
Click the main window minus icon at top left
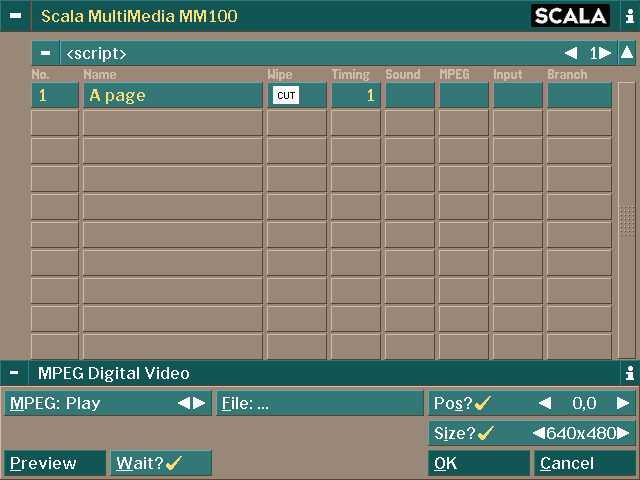pyautogui.click(x=15, y=16)
